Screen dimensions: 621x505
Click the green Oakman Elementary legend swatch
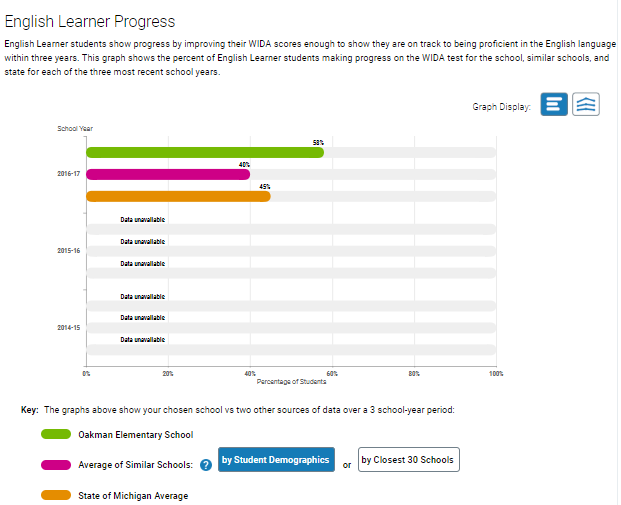pyautogui.click(x=56, y=434)
